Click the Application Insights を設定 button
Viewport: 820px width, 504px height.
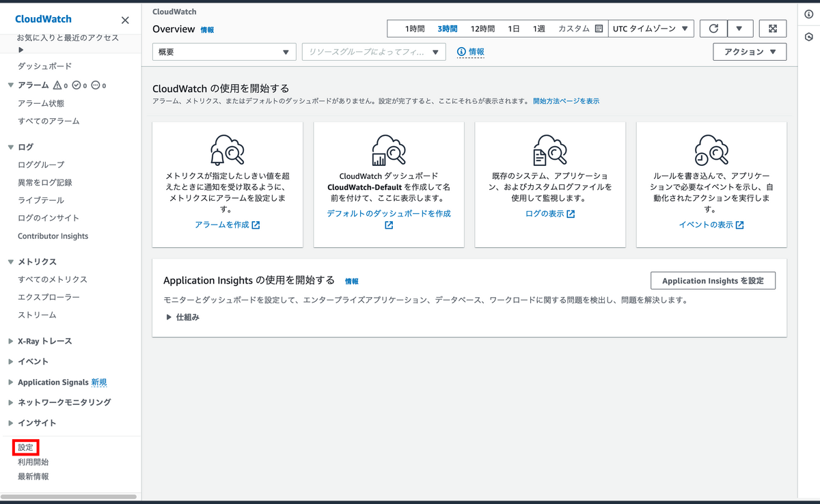click(713, 281)
